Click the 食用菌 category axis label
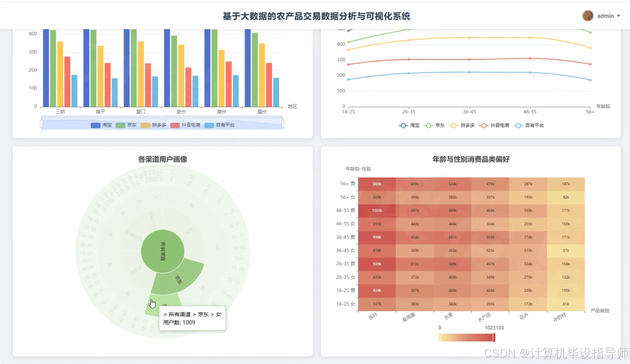The height and width of the screenshot is (364, 630). coord(409,318)
